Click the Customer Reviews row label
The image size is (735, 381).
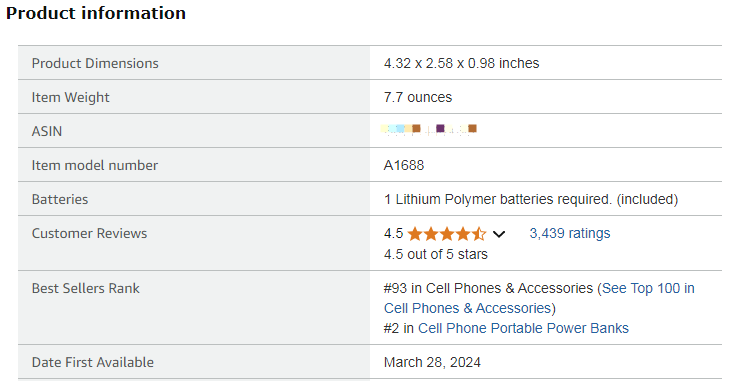tap(89, 233)
